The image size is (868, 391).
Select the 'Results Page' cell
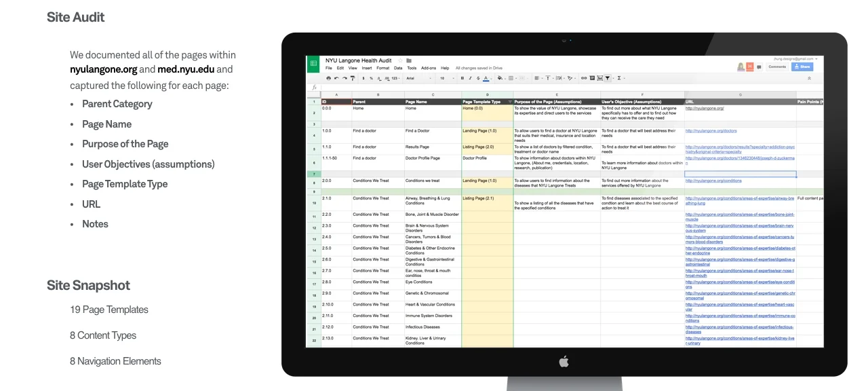433,149
